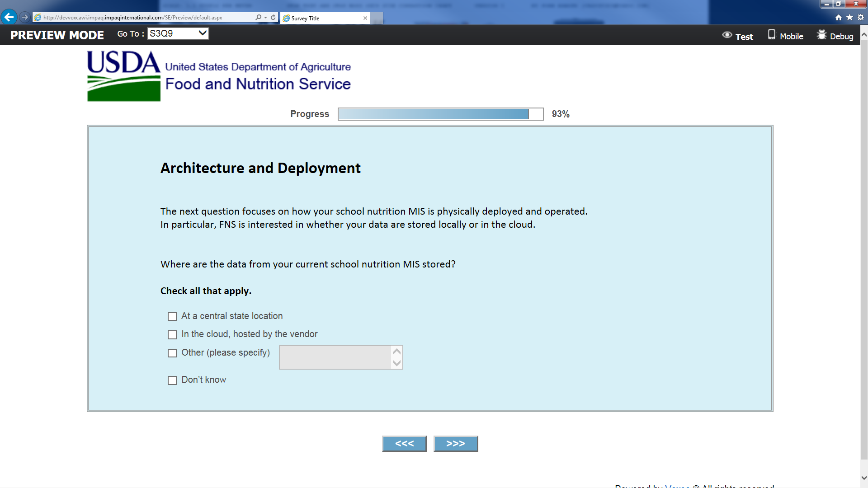Click the Debug bug icon

tap(821, 35)
